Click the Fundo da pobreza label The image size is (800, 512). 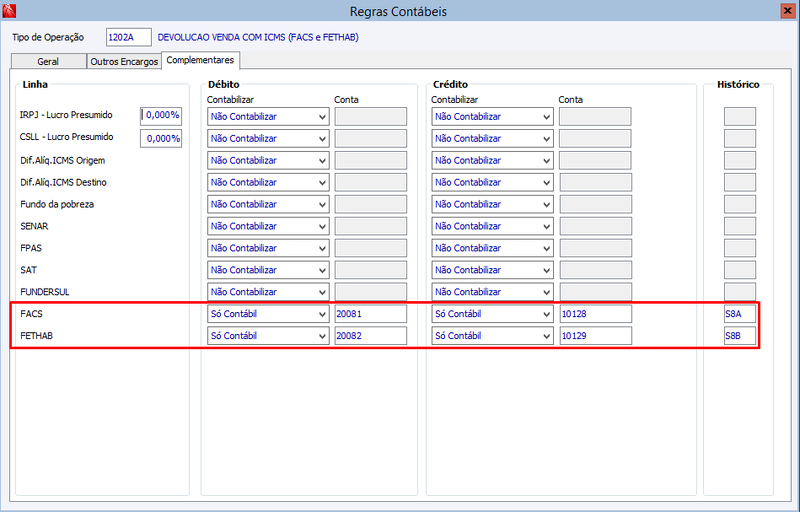tap(57, 204)
